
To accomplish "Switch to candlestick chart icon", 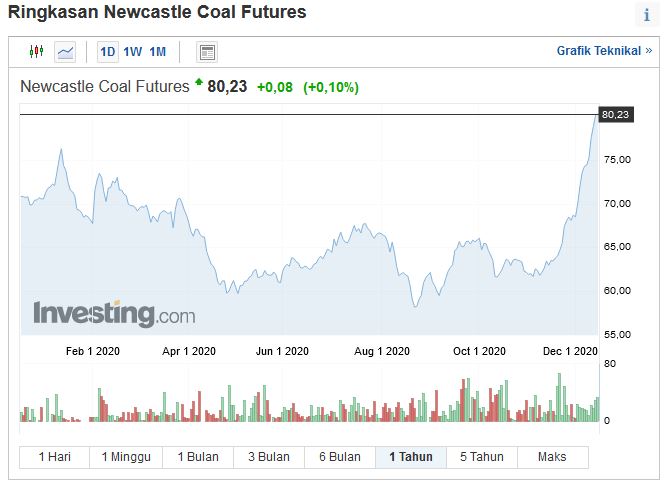I will click(x=36, y=52).
